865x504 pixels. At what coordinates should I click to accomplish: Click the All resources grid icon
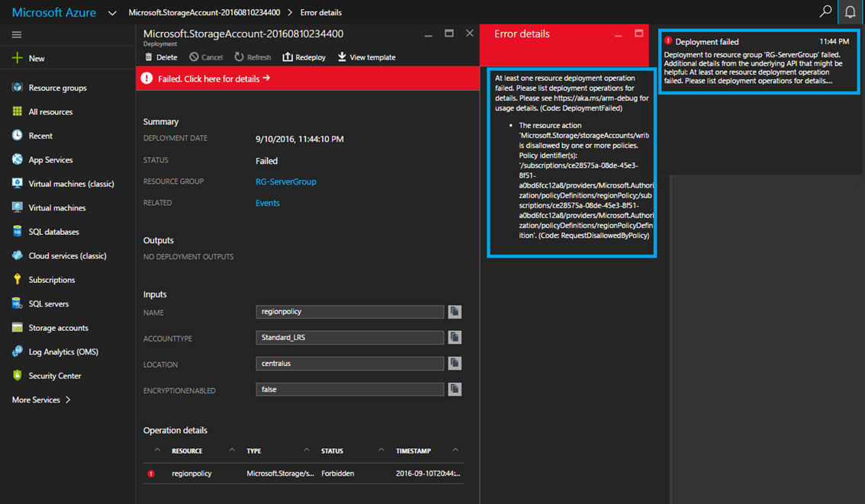tap(17, 111)
